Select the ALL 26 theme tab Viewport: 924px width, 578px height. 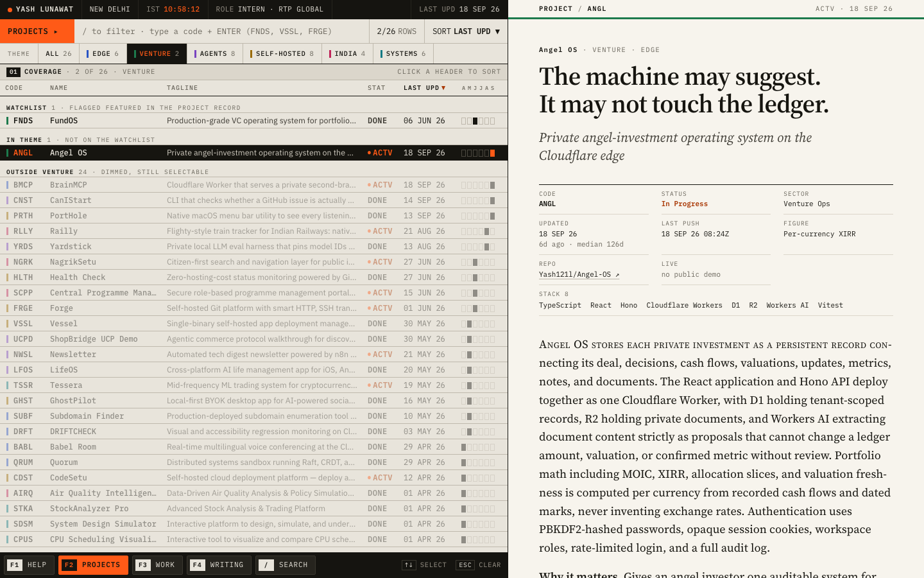click(x=58, y=54)
